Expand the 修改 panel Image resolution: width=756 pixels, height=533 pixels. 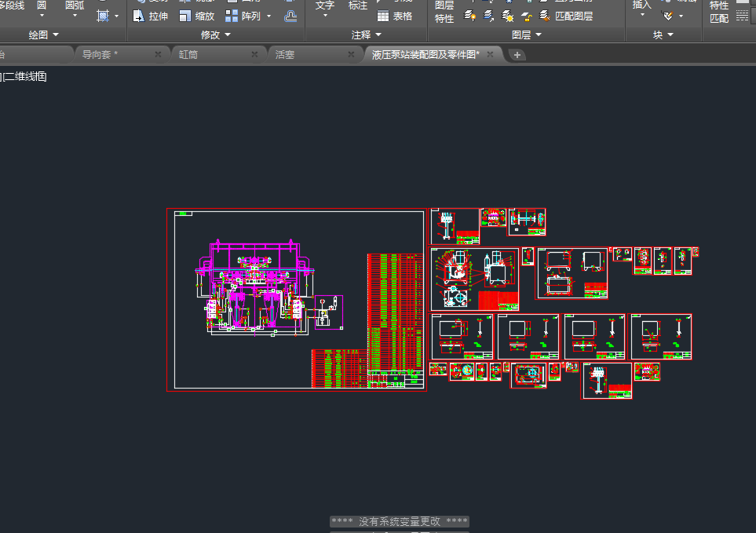pyautogui.click(x=216, y=35)
